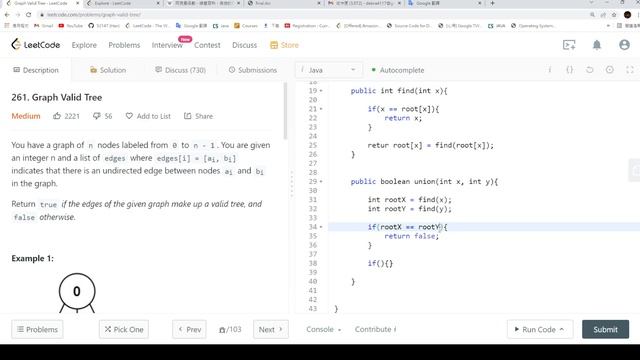Open notifications bell
The height and width of the screenshot is (360, 640).
point(597,44)
